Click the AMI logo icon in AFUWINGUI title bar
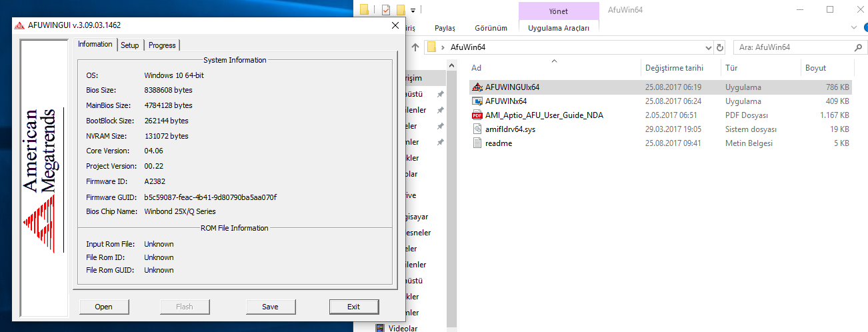 [x=20, y=25]
